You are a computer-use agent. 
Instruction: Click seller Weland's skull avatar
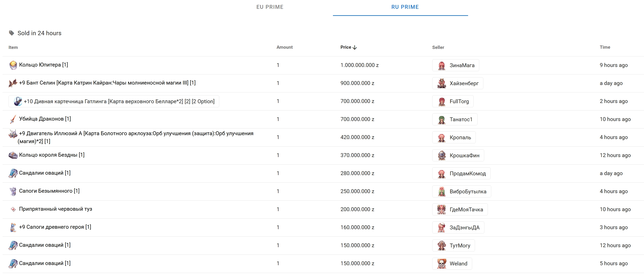[x=441, y=263]
